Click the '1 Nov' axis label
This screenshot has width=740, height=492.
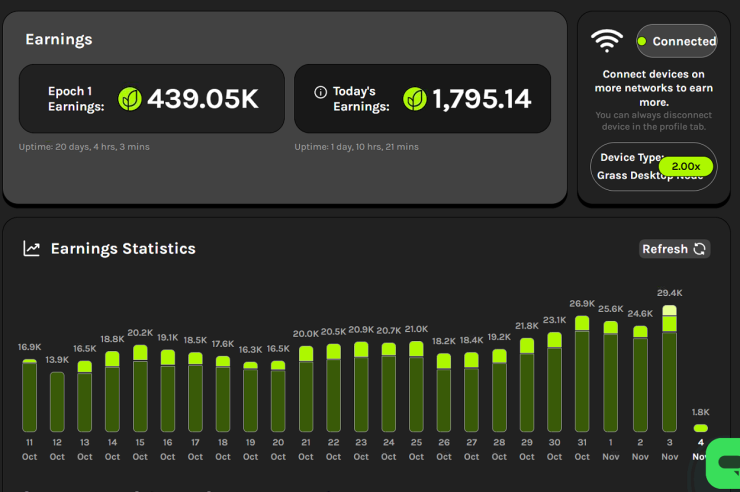611,450
